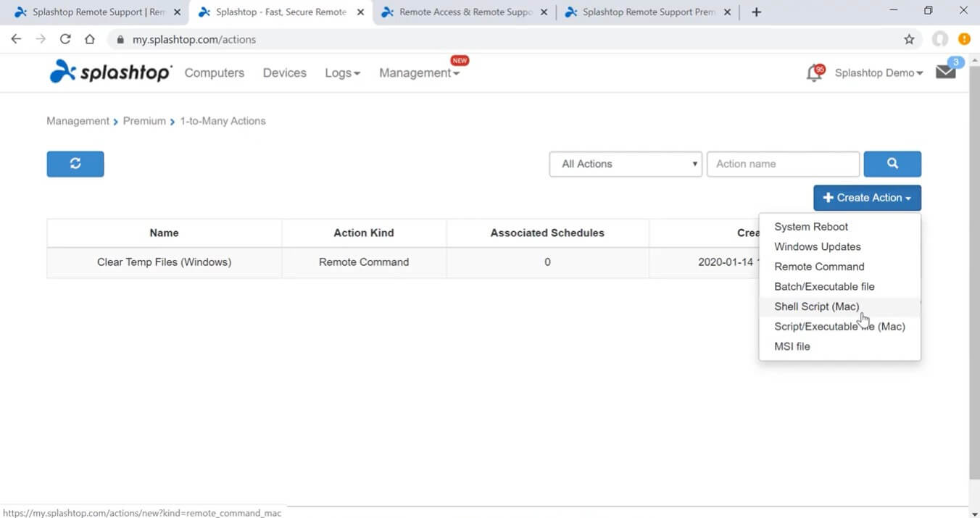Click Management breadcrumb link
980x518 pixels.
point(78,121)
